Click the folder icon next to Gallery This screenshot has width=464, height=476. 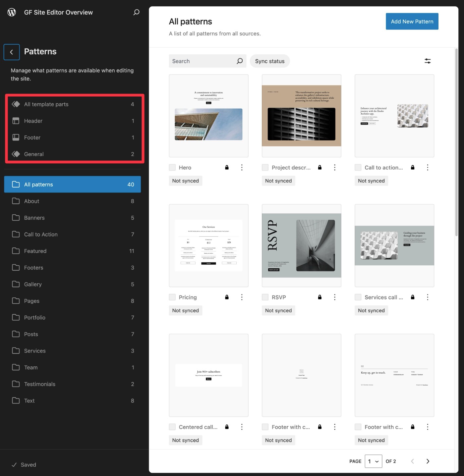[x=16, y=284]
